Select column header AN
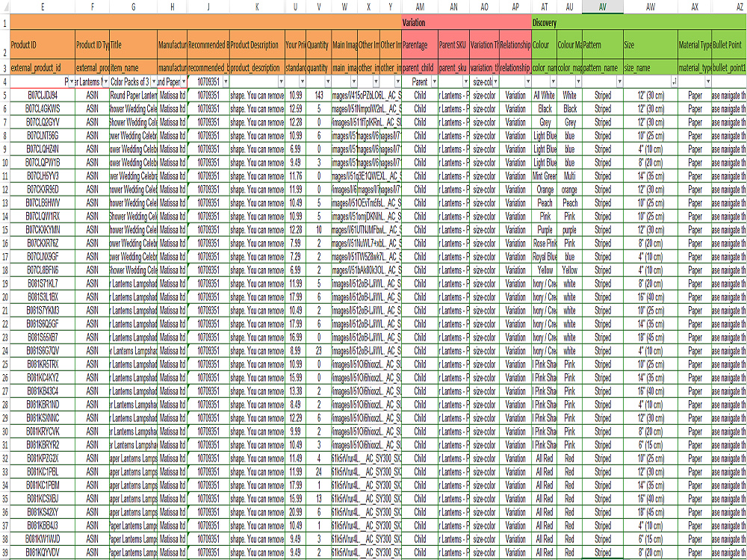The width and height of the screenshot is (747, 560). pos(453,7)
